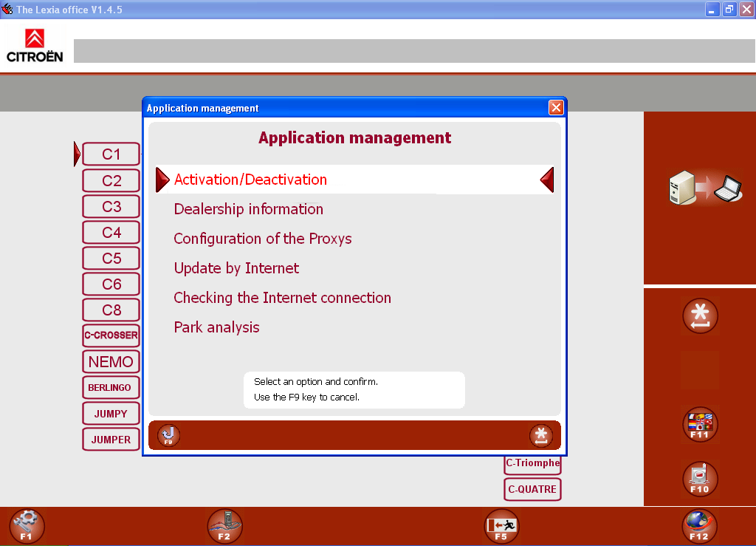Click the F9 cancel icon in dialog
Image resolution: width=756 pixels, height=546 pixels.
[168, 436]
